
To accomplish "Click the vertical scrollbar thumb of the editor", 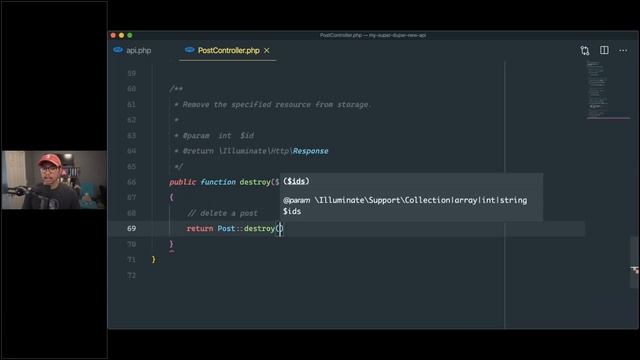I will click(635, 262).
